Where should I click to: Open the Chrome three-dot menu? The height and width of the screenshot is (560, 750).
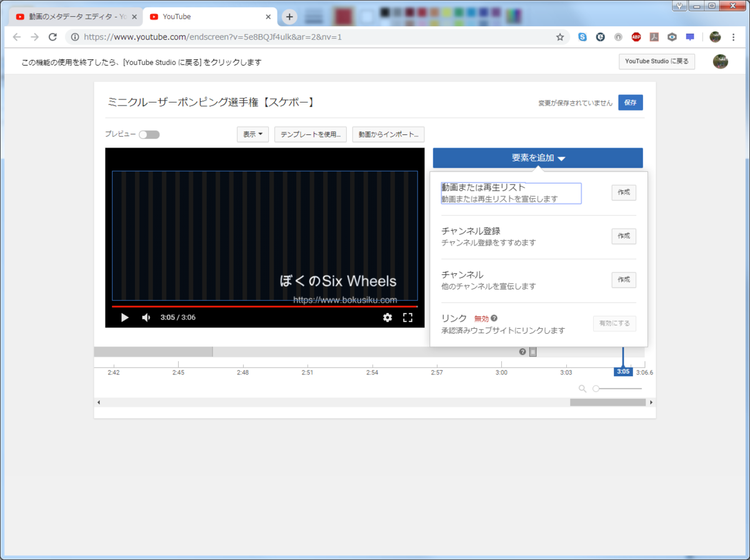[733, 37]
